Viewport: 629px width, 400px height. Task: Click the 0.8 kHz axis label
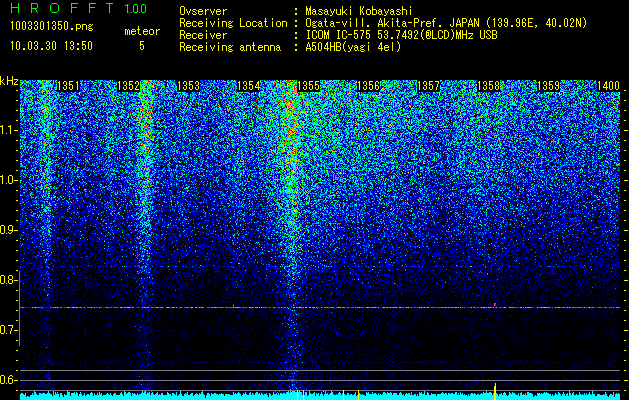(x=9, y=280)
